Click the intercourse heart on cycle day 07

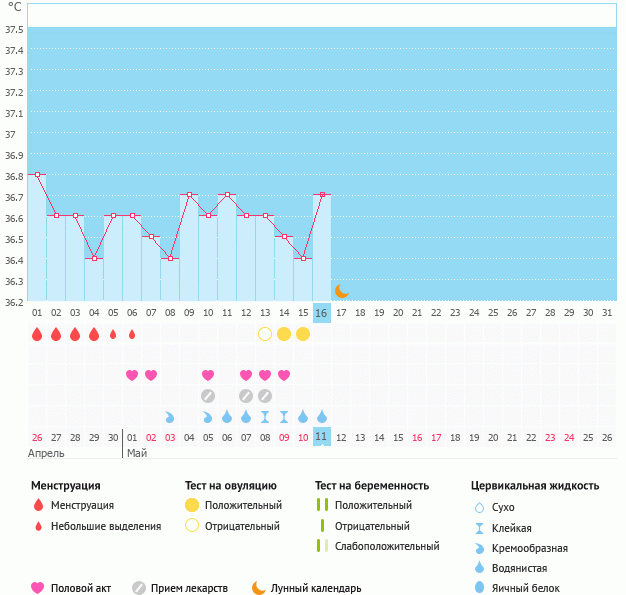(151, 375)
